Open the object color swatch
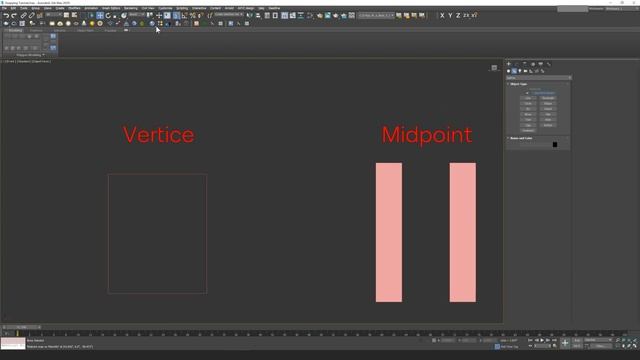 click(x=555, y=144)
